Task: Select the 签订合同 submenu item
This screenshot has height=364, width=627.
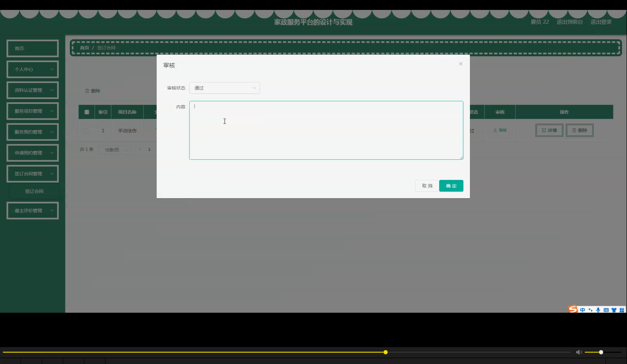Action: coord(34,191)
